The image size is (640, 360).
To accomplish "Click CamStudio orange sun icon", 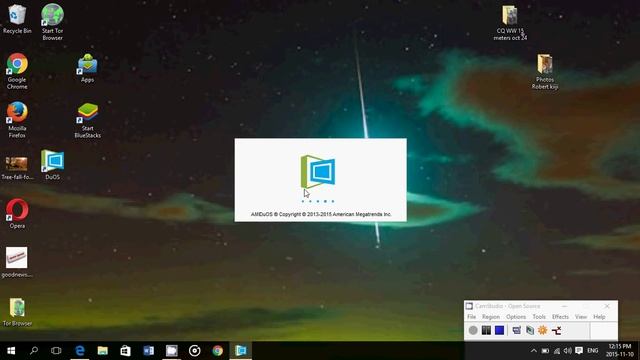I will (542, 330).
